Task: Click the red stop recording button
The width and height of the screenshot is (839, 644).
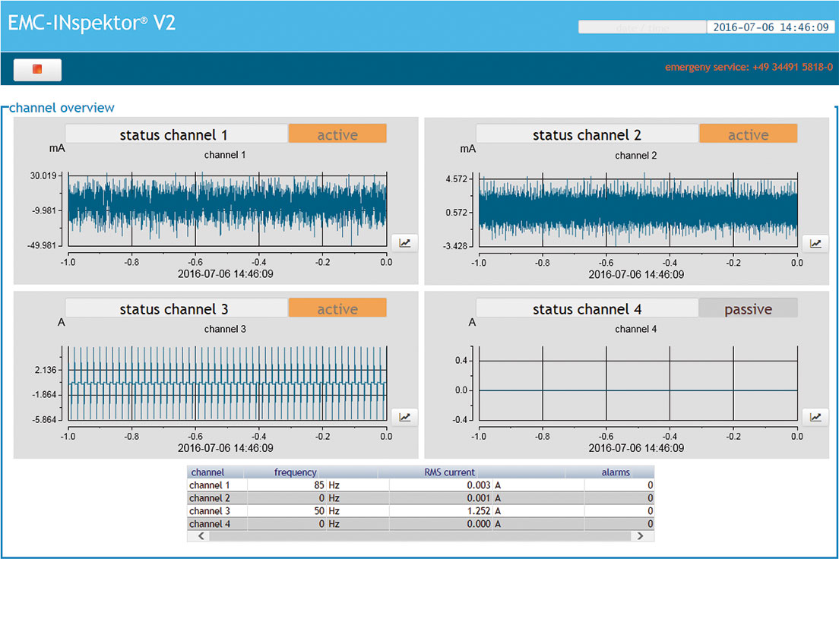Action: click(37, 70)
